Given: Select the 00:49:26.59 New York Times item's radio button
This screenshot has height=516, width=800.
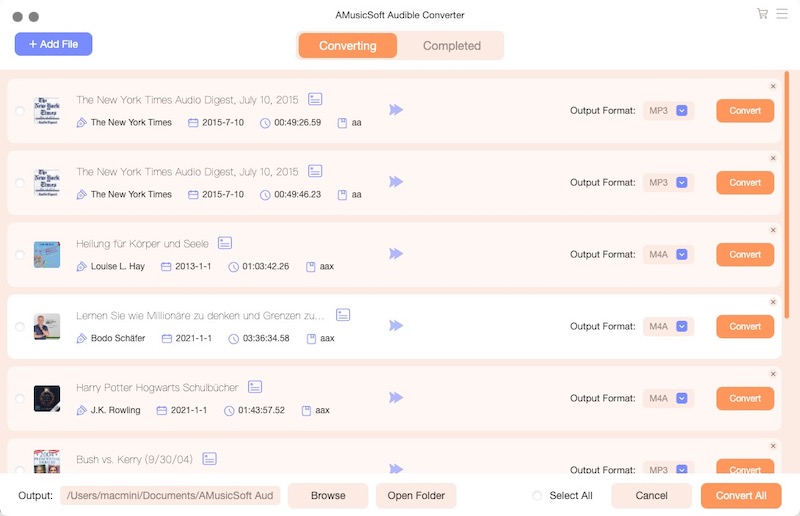Looking at the screenshot, I should coord(19,111).
